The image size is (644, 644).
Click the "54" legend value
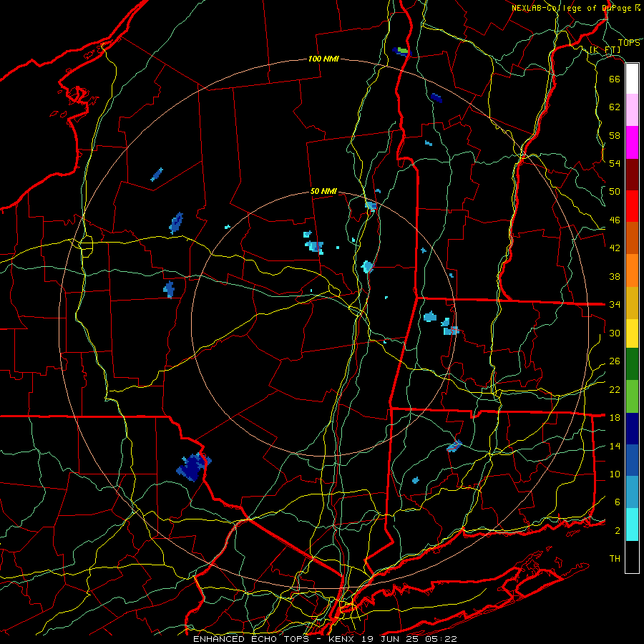(x=615, y=163)
